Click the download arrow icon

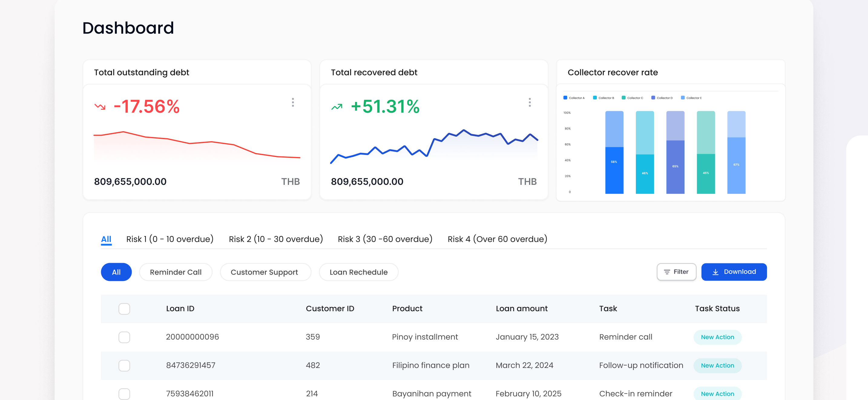point(715,272)
